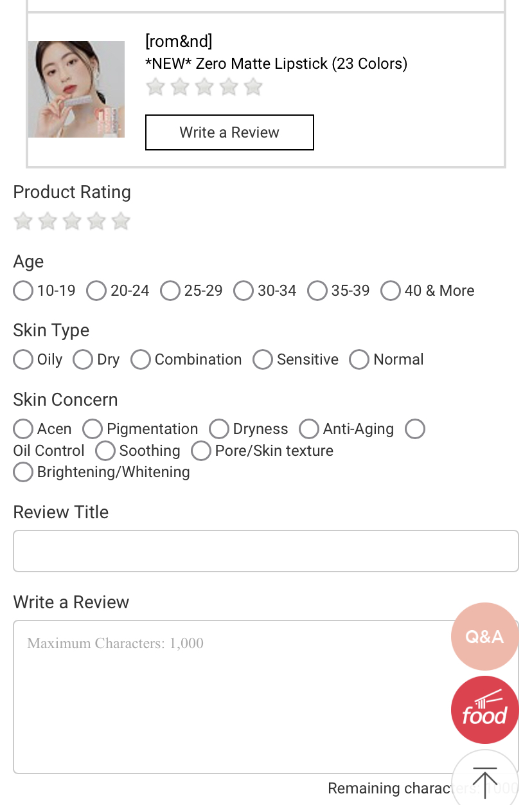Open the Zero Matte Lipstick product link
Viewport: 532px width, 805px height.
tap(276, 64)
